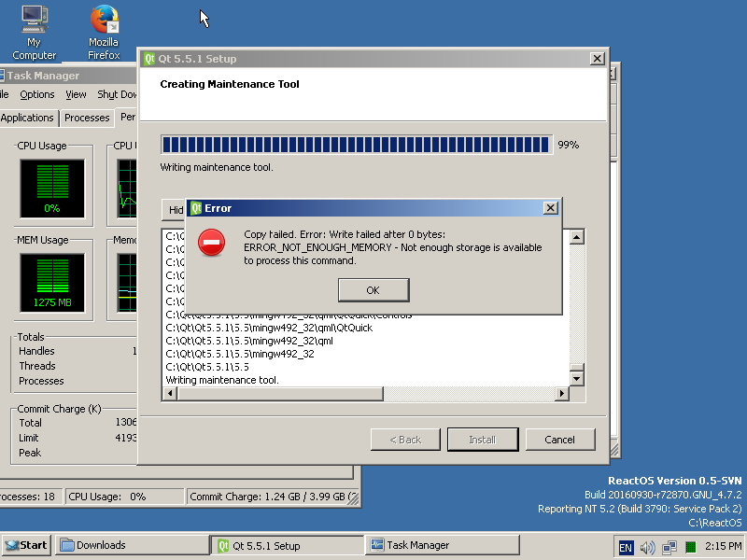Click log line ending in qml\QtQuick
The image size is (747, 560).
(x=269, y=328)
